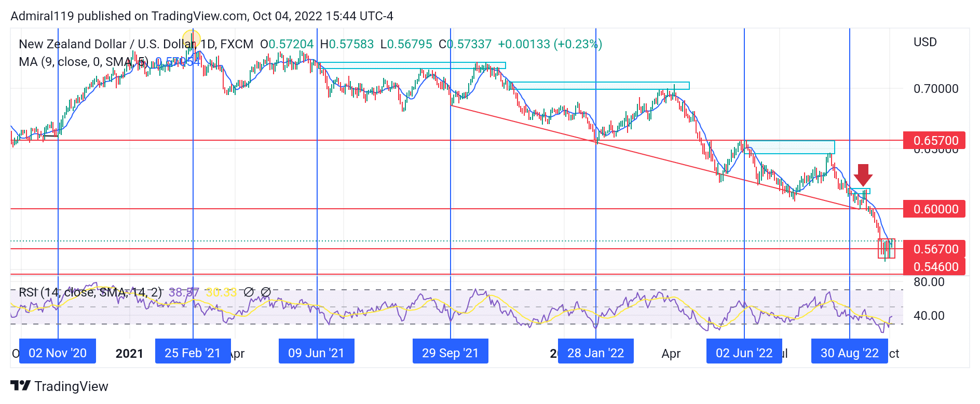Image resolution: width=980 pixels, height=404 pixels.
Task: Click the last ∅ symbol in the RSI legend
Action: pyautogui.click(x=266, y=292)
